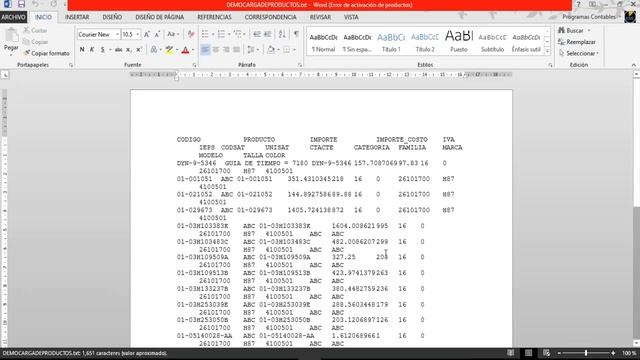Click the Pegar paste icon
This screenshot has width=640, height=360.
11,36
